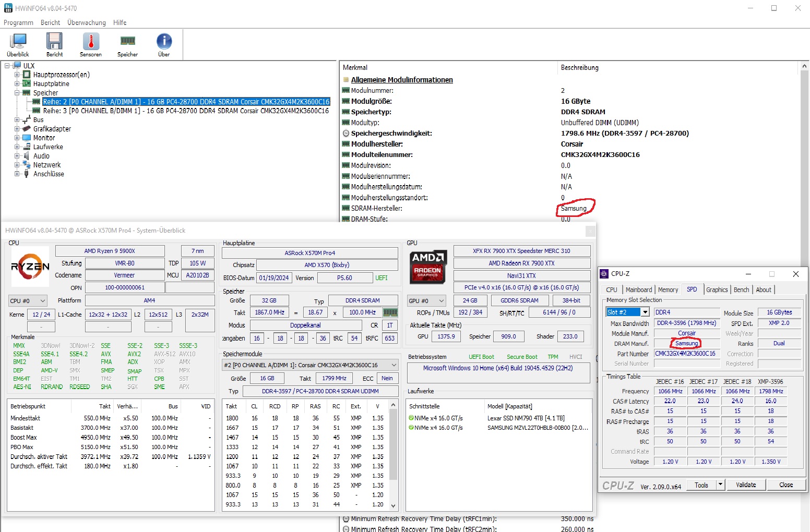810x532 pixels.
Task: Switch to CPU-Z Graphics tab
Action: (717, 289)
